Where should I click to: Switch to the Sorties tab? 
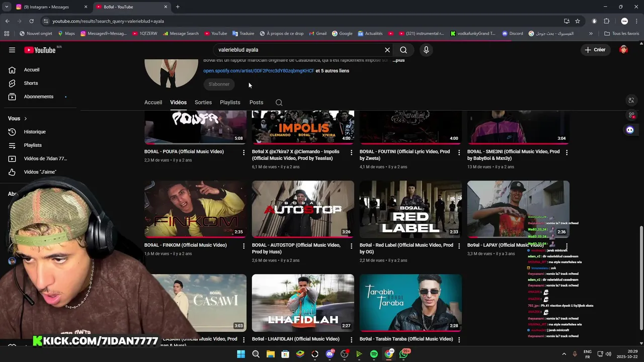click(x=203, y=103)
